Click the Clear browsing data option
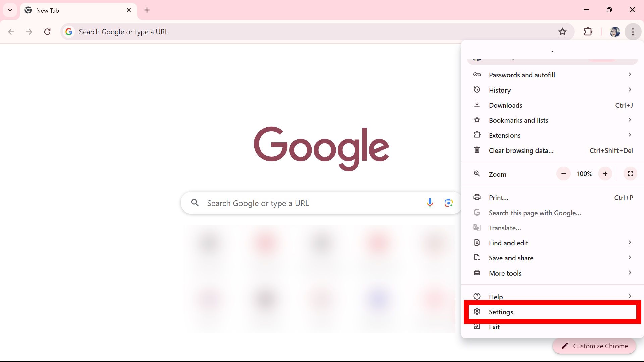The width and height of the screenshot is (644, 362). click(521, 150)
